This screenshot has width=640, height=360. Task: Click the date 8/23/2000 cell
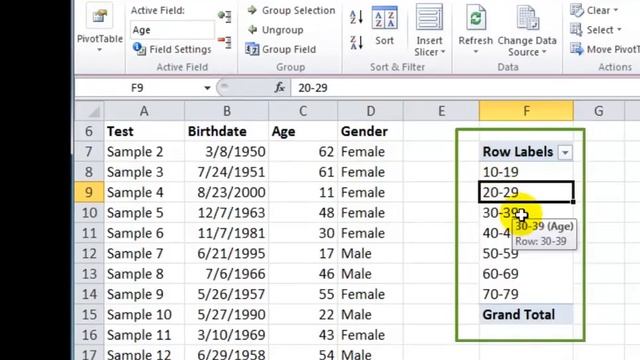[227, 192]
